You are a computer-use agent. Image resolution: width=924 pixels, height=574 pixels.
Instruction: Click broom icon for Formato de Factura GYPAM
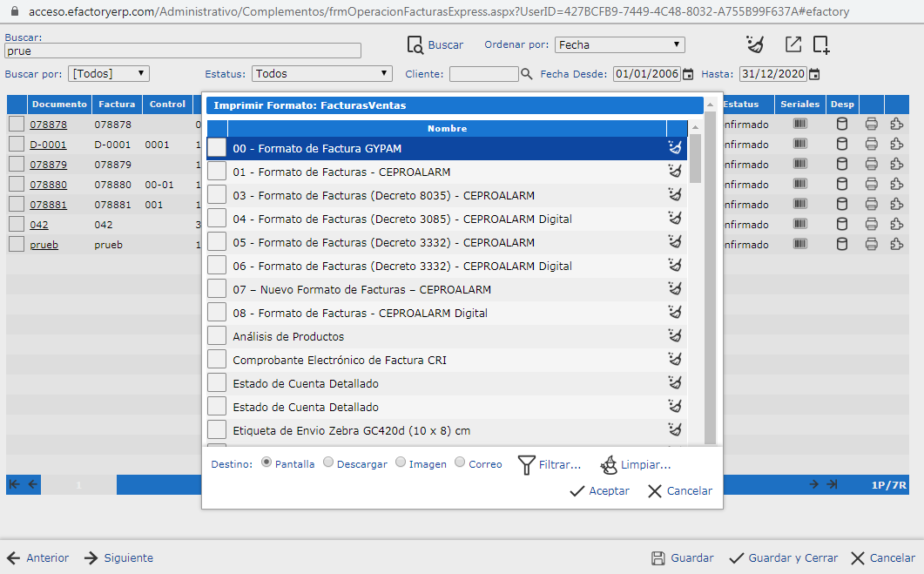click(x=675, y=147)
